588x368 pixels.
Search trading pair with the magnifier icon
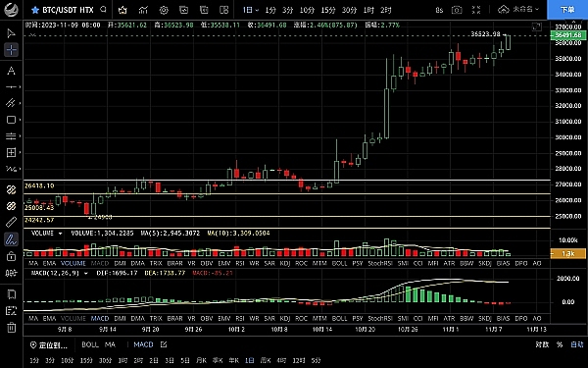coord(104,10)
